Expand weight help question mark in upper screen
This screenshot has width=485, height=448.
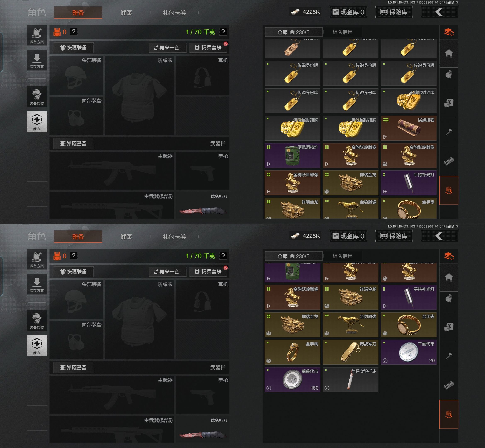coord(223,32)
